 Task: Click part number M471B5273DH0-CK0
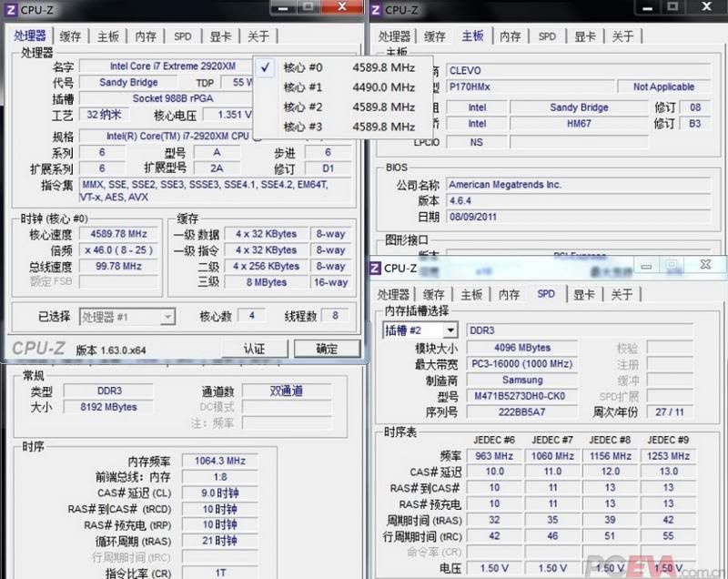(x=522, y=396)
